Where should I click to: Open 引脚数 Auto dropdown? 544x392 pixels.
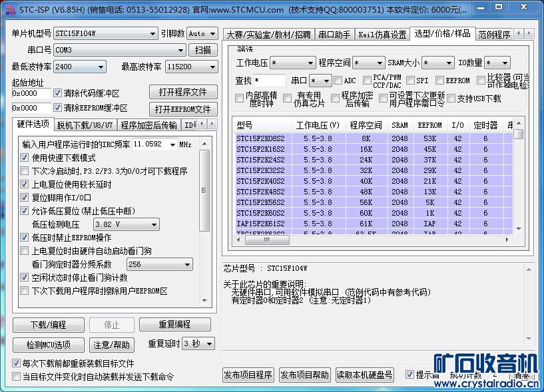click(202, 34)
